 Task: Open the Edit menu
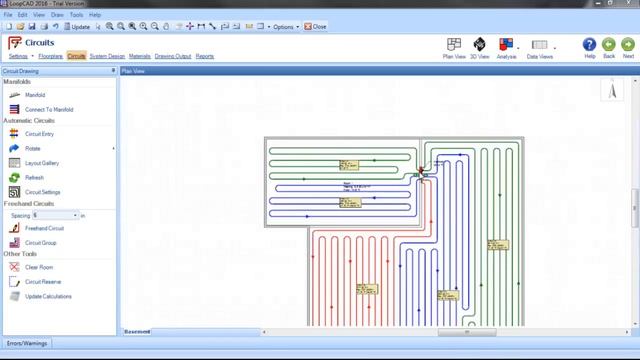click(x=22, y=15)
